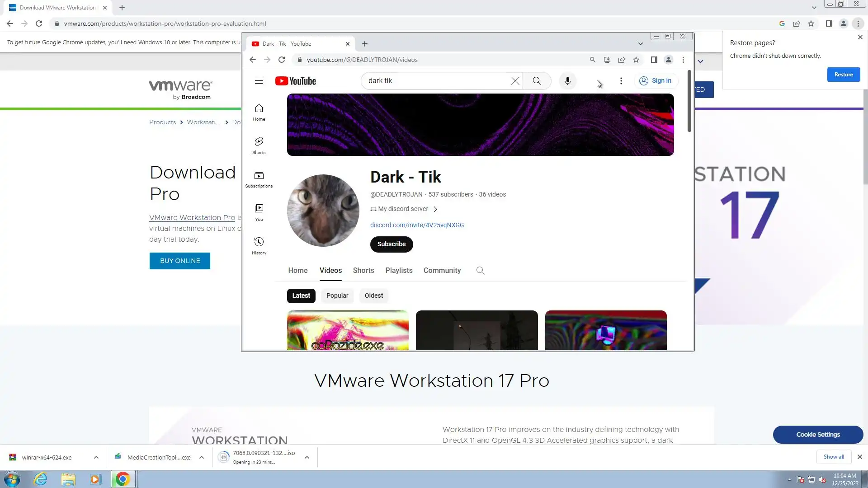The image size is (868, 488).
Task: Switch to the channel Community tab
Action: tap(442, 271)
